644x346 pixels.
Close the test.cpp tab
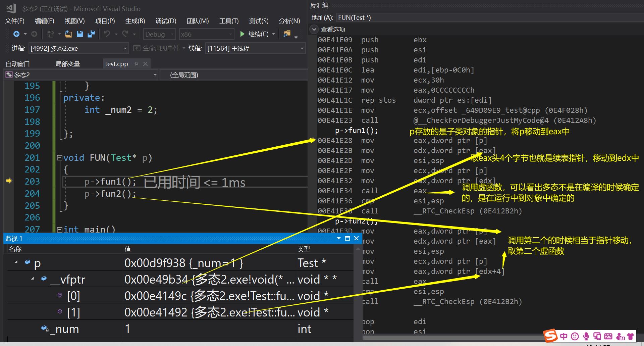click(145, 64)
